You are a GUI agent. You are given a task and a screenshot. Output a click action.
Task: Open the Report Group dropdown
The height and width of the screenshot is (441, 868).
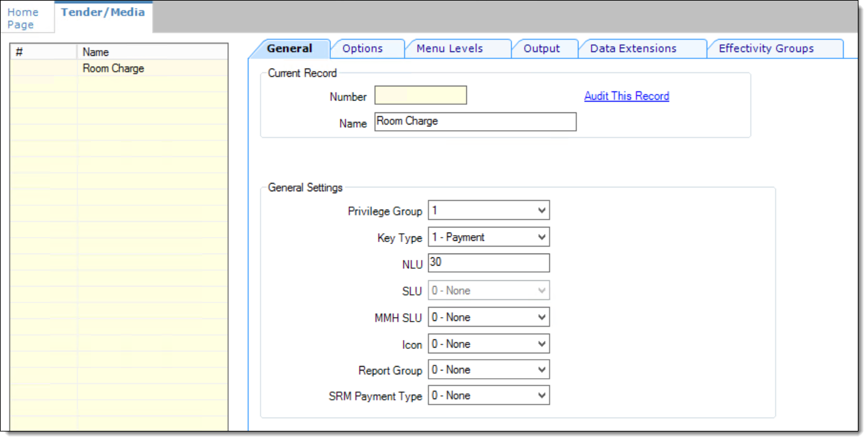tap(488, 369)
